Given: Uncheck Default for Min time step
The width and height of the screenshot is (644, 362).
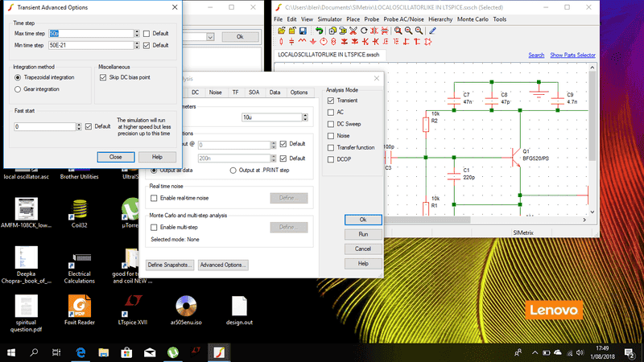Looking at the screenshot, I should pyautogui.click(x=147, y=46).
